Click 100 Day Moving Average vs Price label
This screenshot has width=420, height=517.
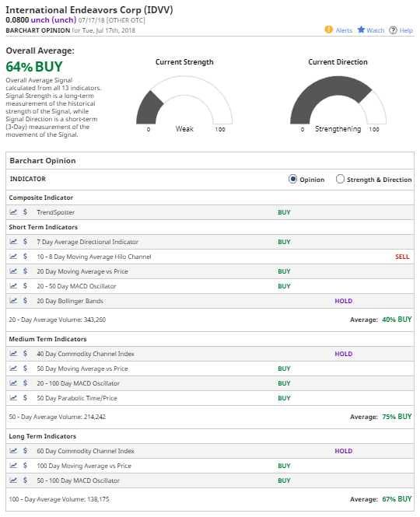point(84,466)
